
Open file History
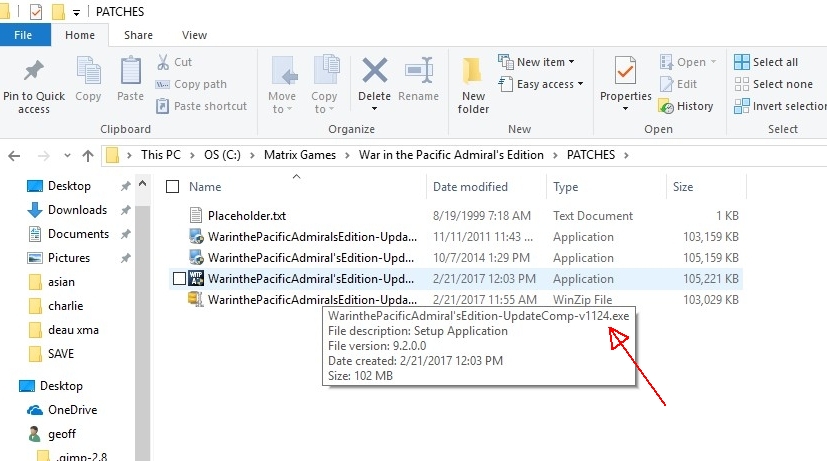pos(686,107)
